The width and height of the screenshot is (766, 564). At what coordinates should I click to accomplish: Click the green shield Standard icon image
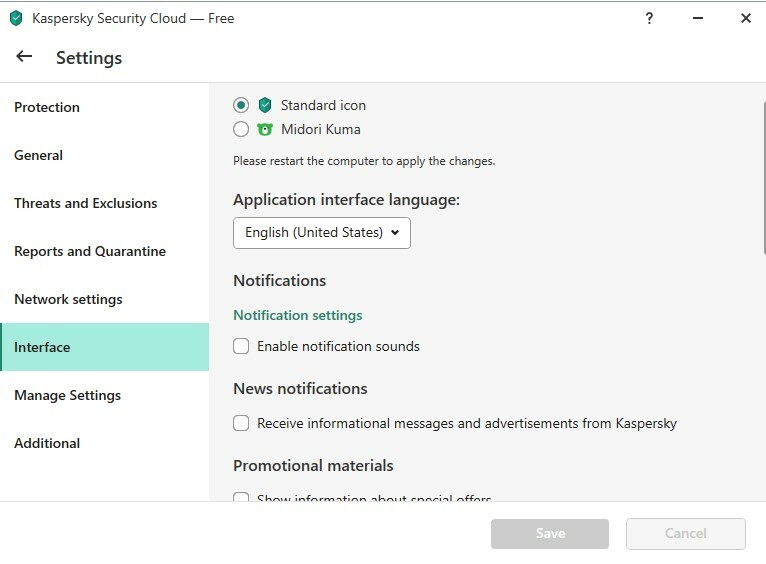[x=265, y=105]
